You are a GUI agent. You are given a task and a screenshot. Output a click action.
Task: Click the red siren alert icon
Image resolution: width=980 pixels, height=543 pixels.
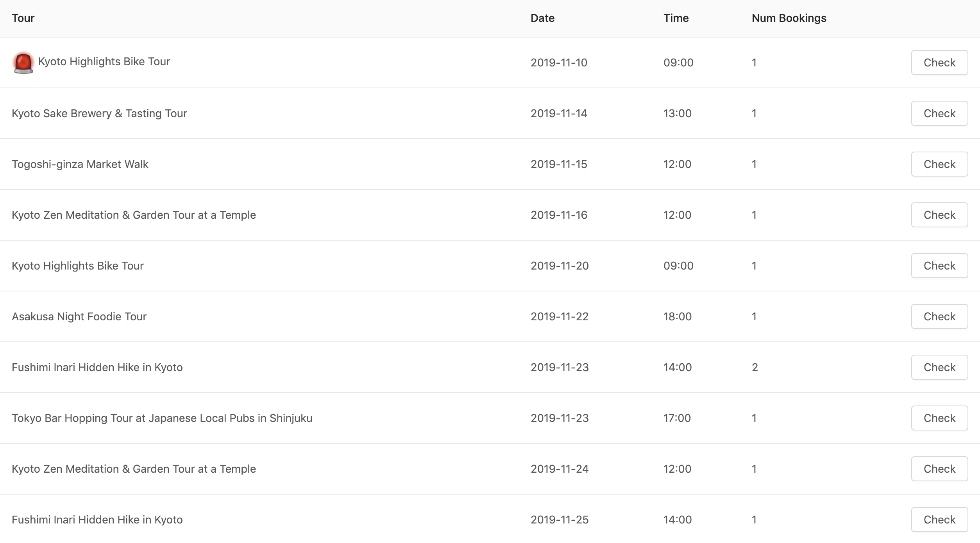(23, 63)
